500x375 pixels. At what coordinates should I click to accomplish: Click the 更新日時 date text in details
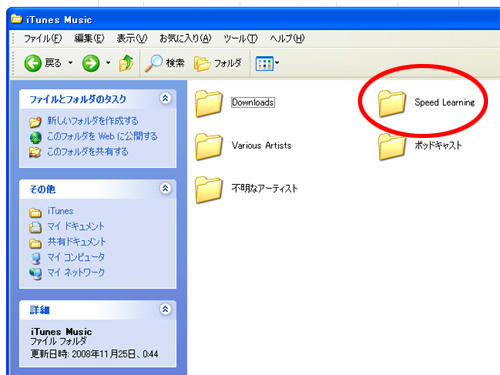(94, 354)
